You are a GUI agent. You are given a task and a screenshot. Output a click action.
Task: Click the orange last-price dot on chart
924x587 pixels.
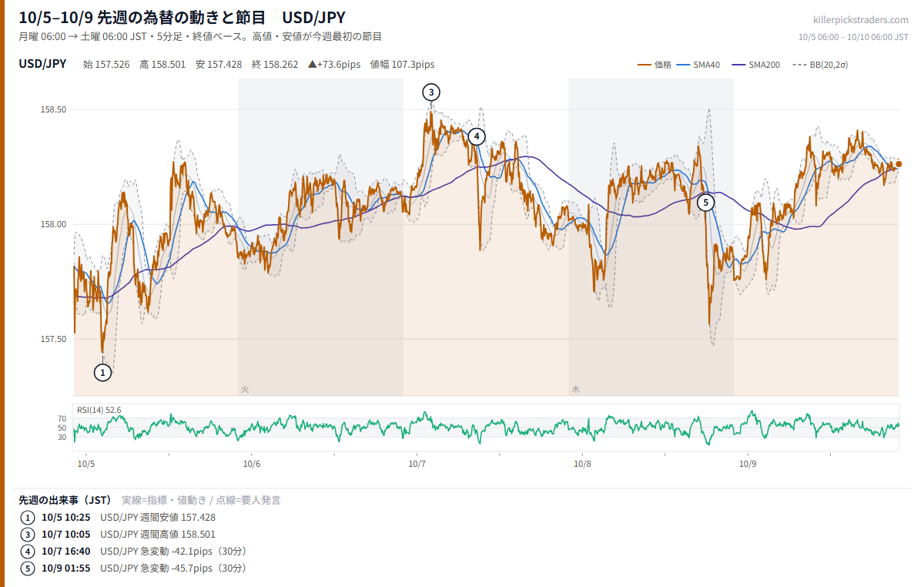tap(898, 164)
